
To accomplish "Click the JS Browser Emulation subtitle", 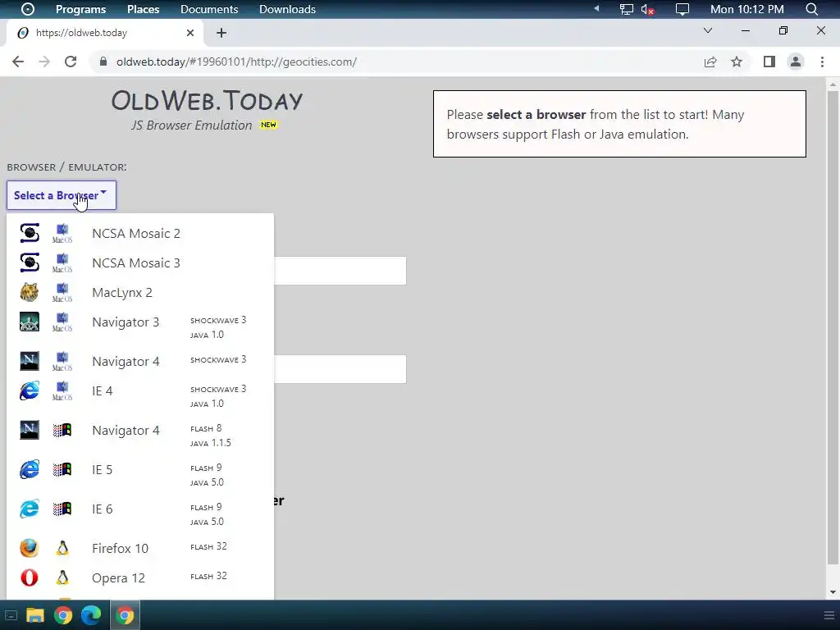I will 192,126.
